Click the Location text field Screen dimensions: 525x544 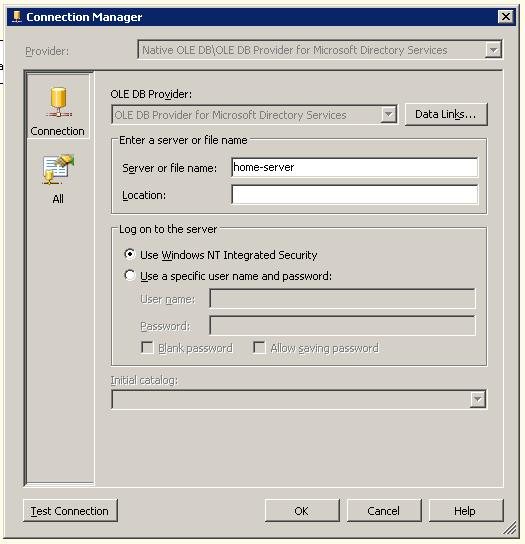pos(354,194)
